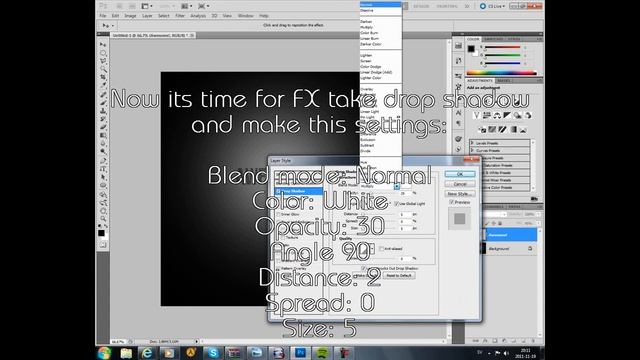The width and height of the screenshot is (640, 360).
Task: Click the Reset to Default button
Action: click(399, 276)
